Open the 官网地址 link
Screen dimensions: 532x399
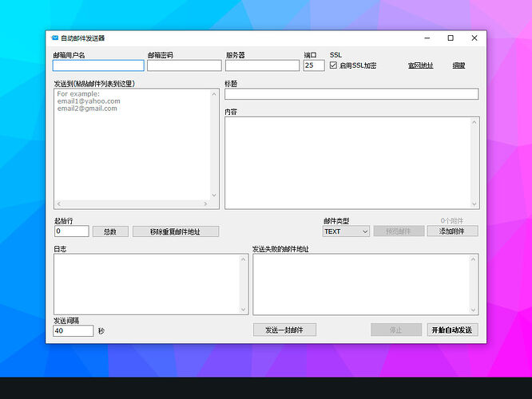pos(420,65)
